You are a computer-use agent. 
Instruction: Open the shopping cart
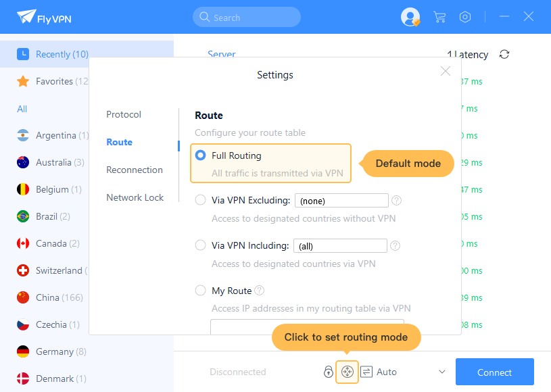click(439, 17)
